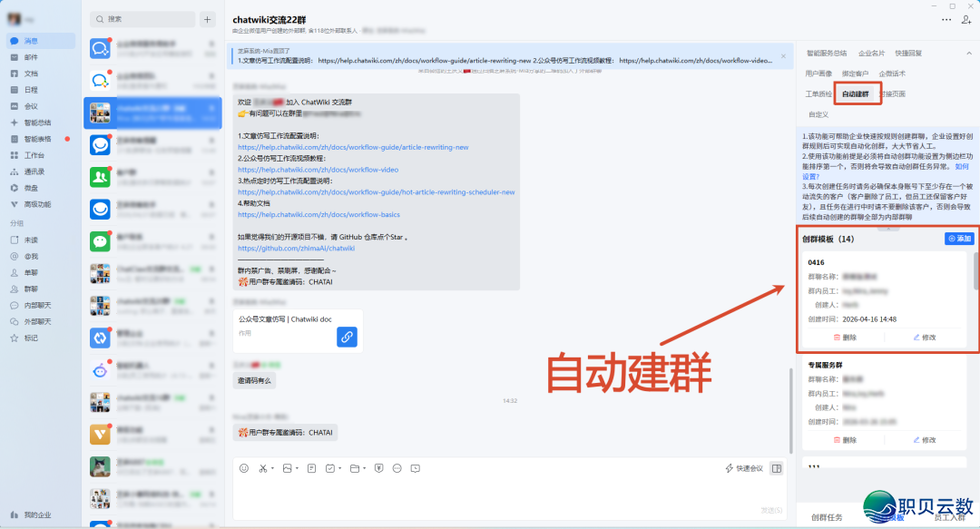Open image options dropdown arrow
This screenshot has height=529, width=980.
point(297,468)
